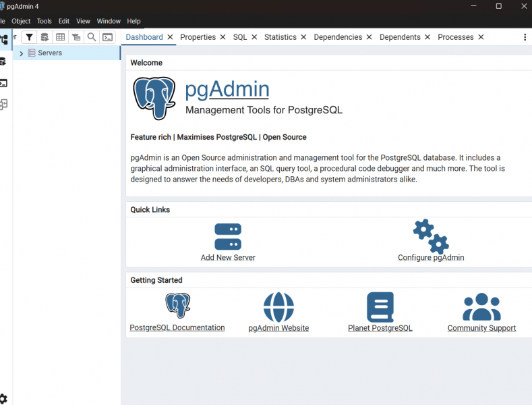Switch to the Dependents tab
Image resolution: width=532 pixels, height=405 pixels.
tap(400, 37)
